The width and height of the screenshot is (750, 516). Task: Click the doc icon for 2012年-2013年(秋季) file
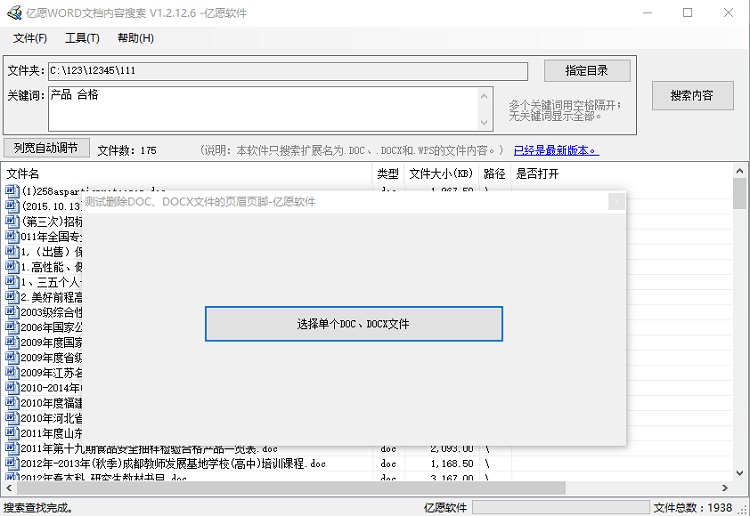click(x=12, y=463)
